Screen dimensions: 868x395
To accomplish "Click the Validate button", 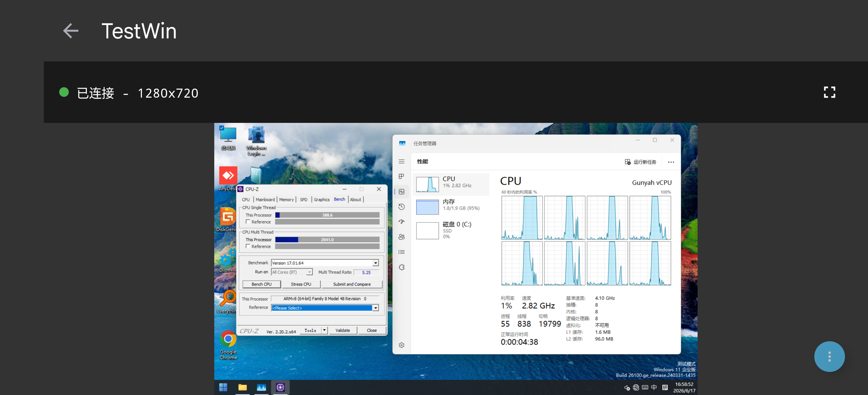I will [343, 330].
